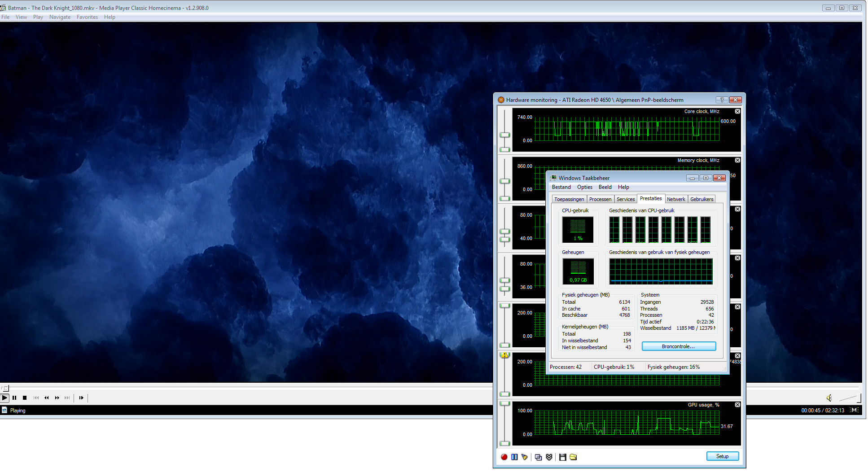The image size is (868, 472).
Task: Close the Core clock graph panel
Action: click(737, 111)
